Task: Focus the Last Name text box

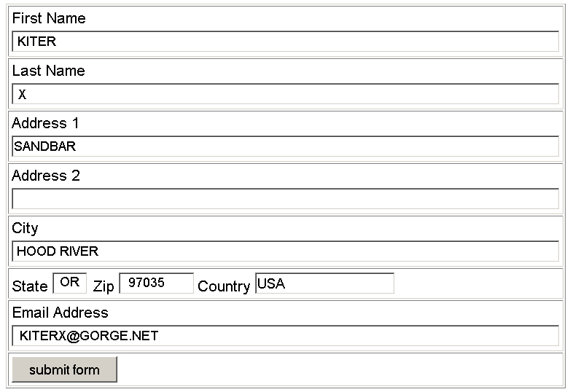Action: tap(285, 94)
